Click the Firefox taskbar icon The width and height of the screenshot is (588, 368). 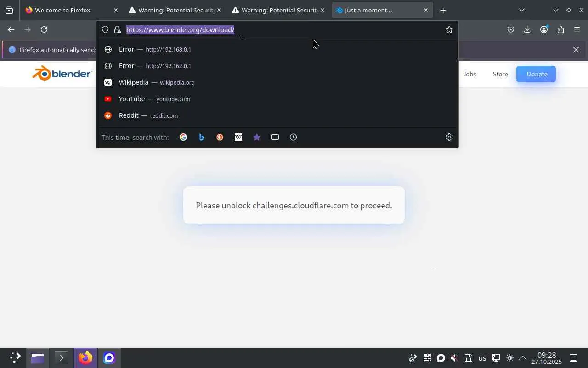tap(85, 358)
